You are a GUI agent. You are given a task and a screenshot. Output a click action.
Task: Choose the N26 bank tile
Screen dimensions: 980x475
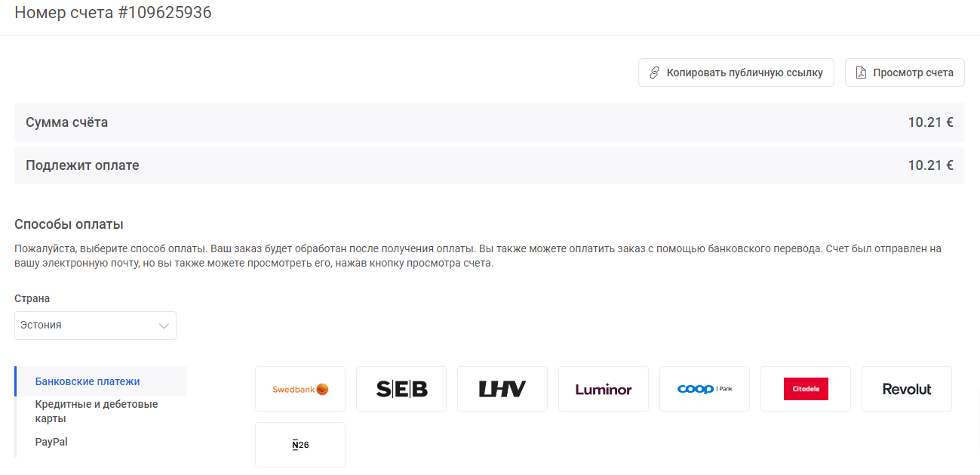pyautogui.click(x=300, y=445)
